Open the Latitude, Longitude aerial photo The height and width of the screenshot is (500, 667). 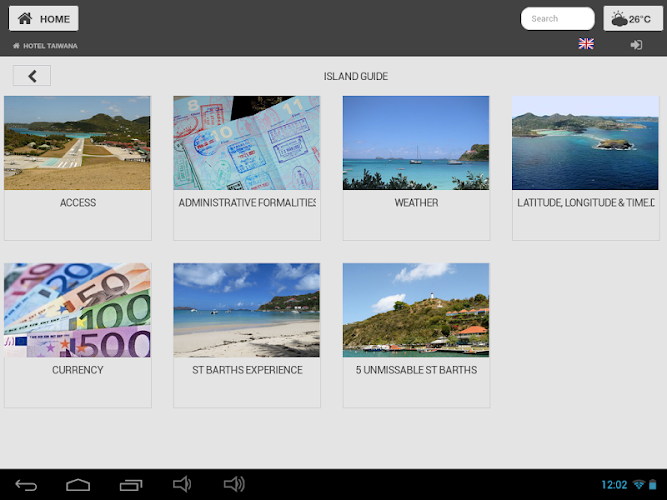tap(585, 143)
